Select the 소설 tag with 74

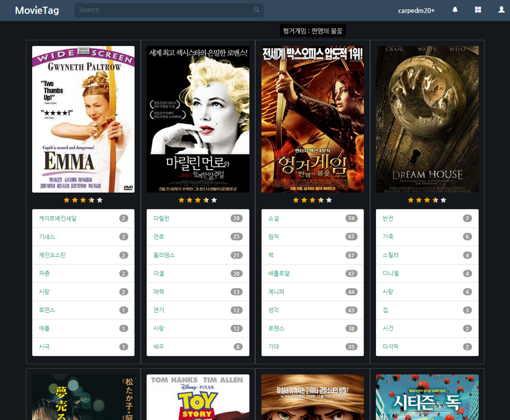click(312, 218)
